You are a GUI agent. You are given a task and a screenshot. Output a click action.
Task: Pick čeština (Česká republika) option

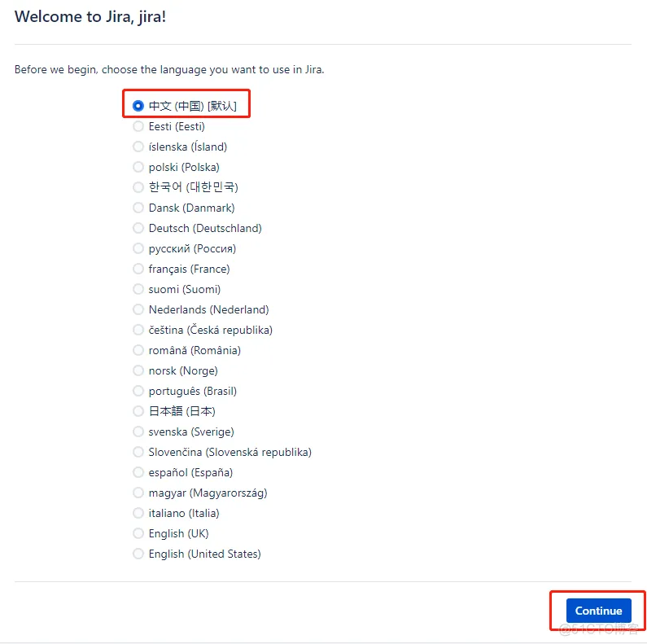138,330
